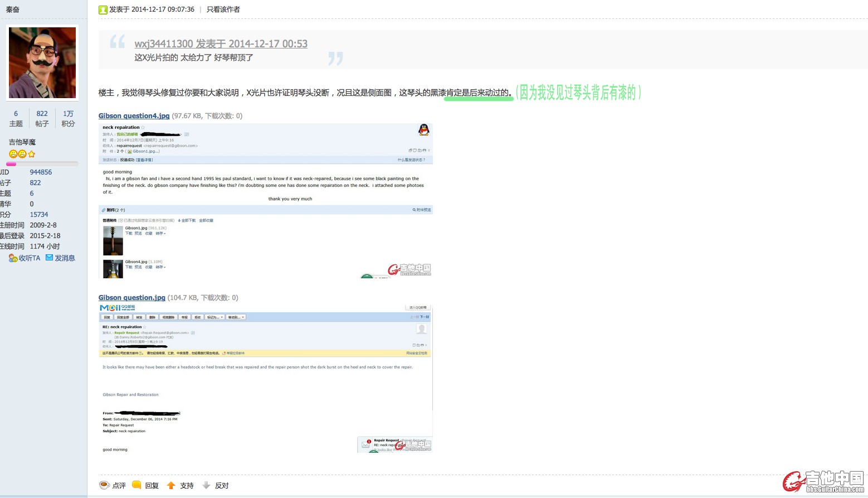Open the 6 threads link in profile list
This screenshot has height=498, width=868.
point(32,194)
